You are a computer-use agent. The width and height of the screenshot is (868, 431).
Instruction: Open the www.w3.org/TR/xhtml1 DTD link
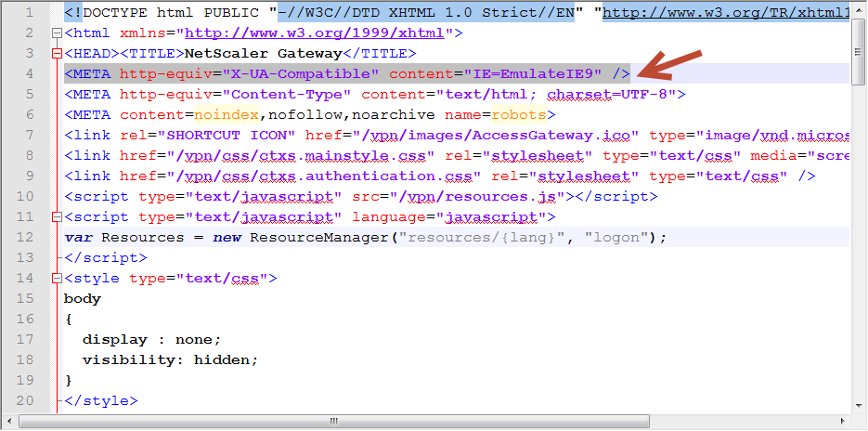726,13
